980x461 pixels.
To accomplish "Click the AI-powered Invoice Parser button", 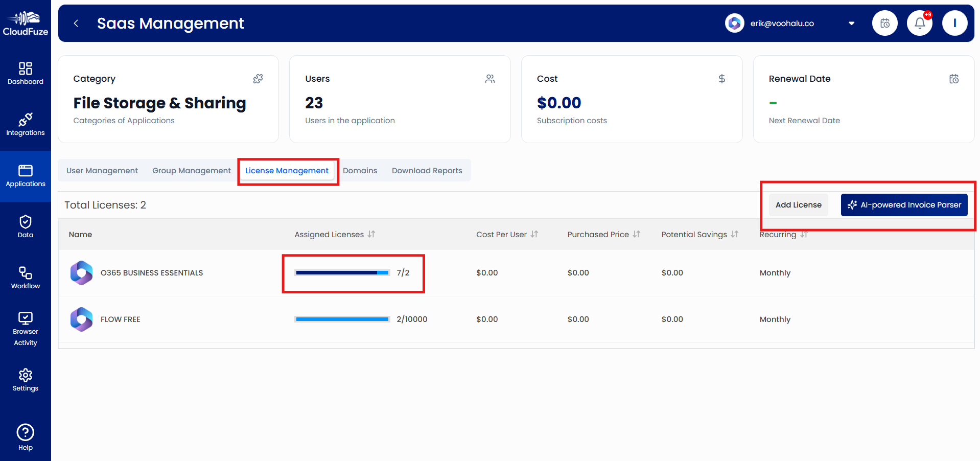I will click(x=904, y=204).
